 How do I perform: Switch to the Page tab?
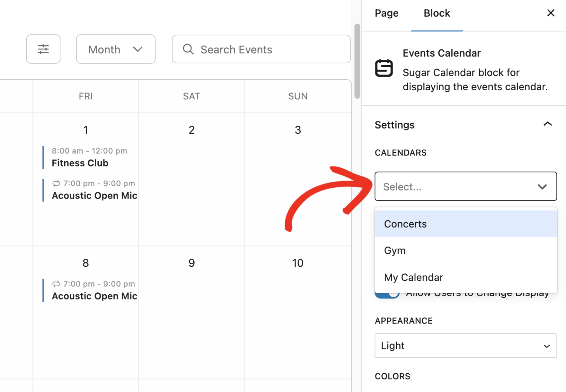[x=386, y=13]
